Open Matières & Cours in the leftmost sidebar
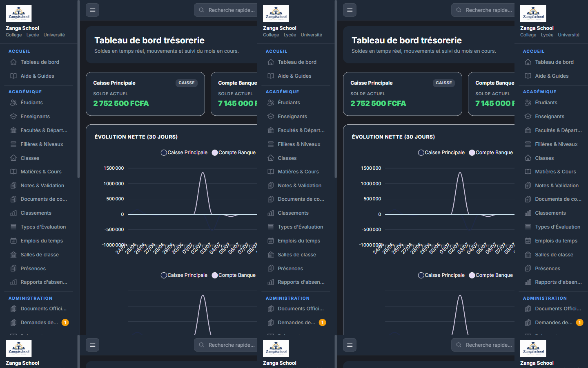The width and height of the screenshot is (588, 368). [39, 172]
